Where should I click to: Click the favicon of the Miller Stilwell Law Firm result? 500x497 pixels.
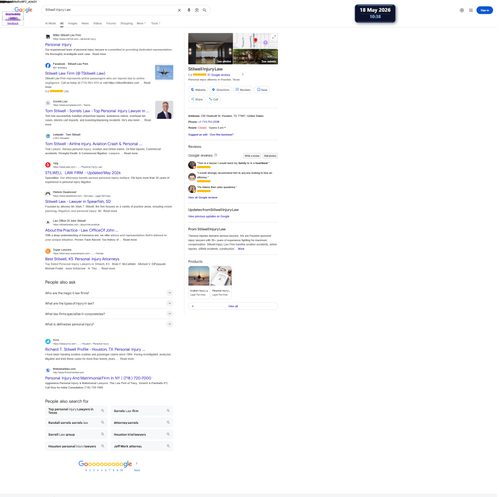click(48, 37)
